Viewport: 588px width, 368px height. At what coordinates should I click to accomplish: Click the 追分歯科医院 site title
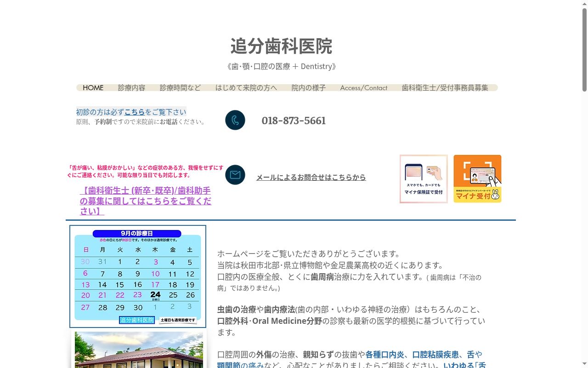pyautogui.click(x=281, y=46)
